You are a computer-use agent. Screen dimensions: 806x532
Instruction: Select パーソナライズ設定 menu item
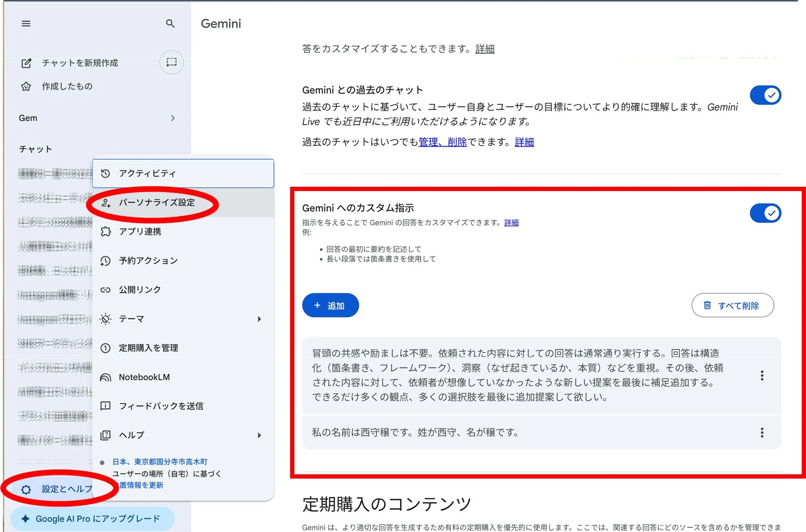[183, 203]
